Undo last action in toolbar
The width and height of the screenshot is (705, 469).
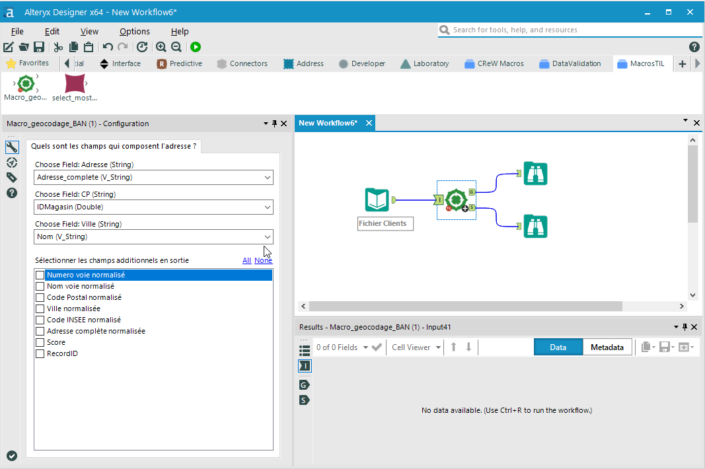pyautogui.click(x=107, y=47)
